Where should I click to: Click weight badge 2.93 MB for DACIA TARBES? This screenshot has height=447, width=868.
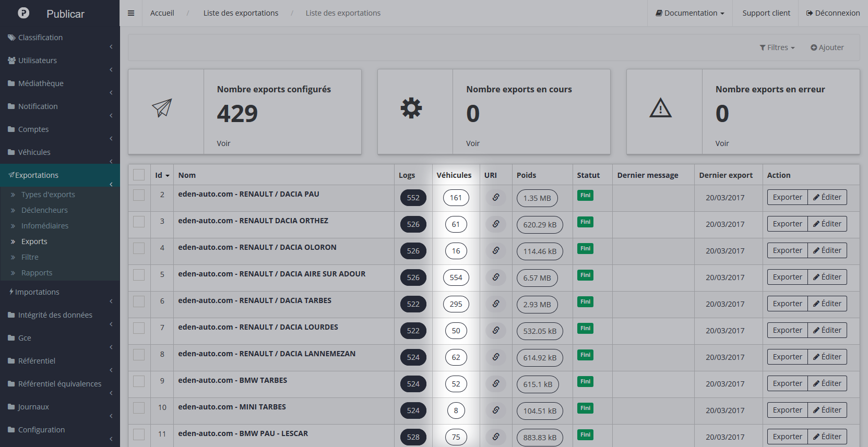pyautogui.click(x=537, y=305)
